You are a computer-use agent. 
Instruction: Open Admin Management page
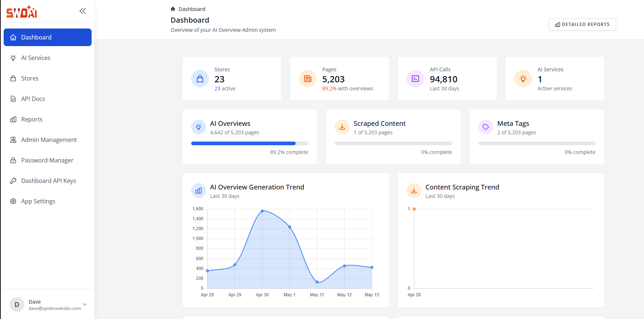click(x=49, y=140)
